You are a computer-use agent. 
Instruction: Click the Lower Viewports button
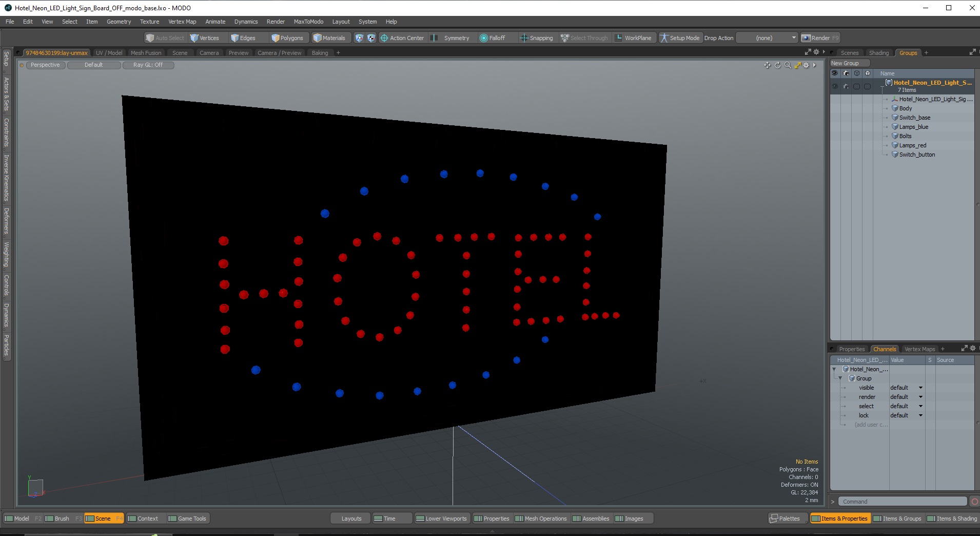tap(441, 519)
